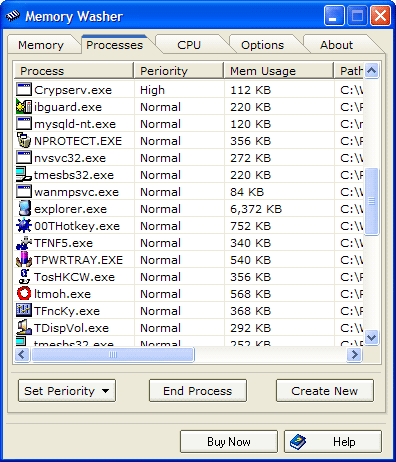396x462 pixels.
Task: Click the ibguard.exe process icon
Action: click(x=24, y=107)
